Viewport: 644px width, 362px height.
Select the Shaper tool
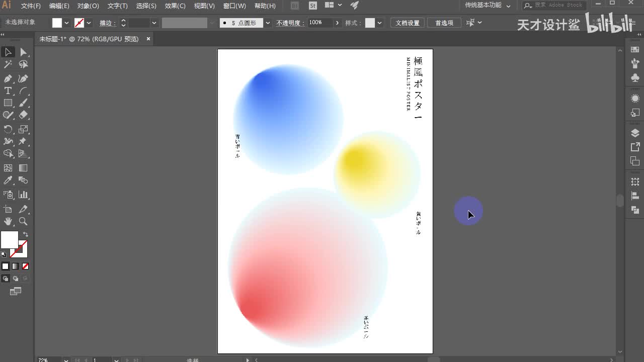point(8,115)
